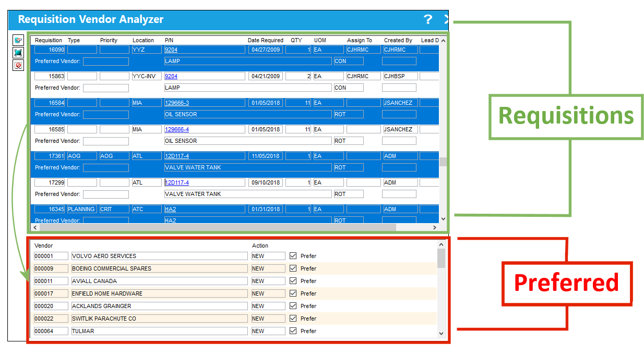Click the teal select-all rectangle toolbar icon
This screenshot has height=355, width=644.
pos(18,53)
